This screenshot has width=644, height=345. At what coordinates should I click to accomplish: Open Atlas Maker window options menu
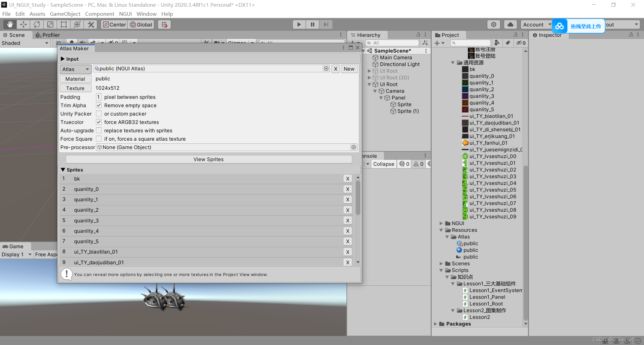[x=343, y=48]
